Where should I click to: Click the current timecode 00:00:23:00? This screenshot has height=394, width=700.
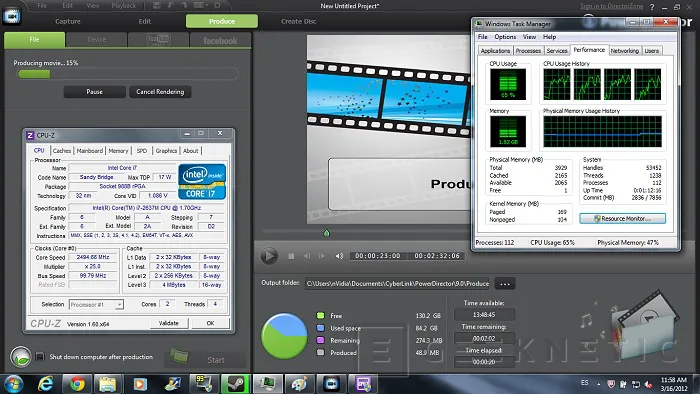coord(378,256)
